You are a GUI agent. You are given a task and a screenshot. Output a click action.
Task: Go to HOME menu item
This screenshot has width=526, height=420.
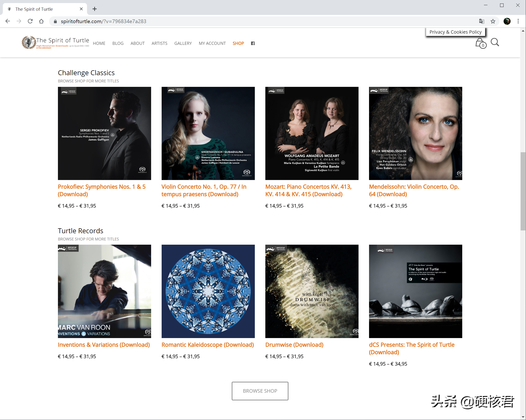click(99, 43)
